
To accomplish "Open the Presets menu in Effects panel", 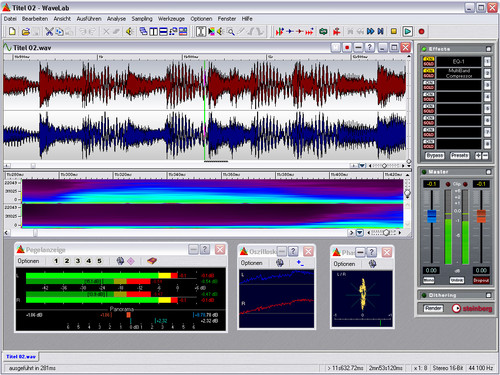I will (x=459, y=156).
